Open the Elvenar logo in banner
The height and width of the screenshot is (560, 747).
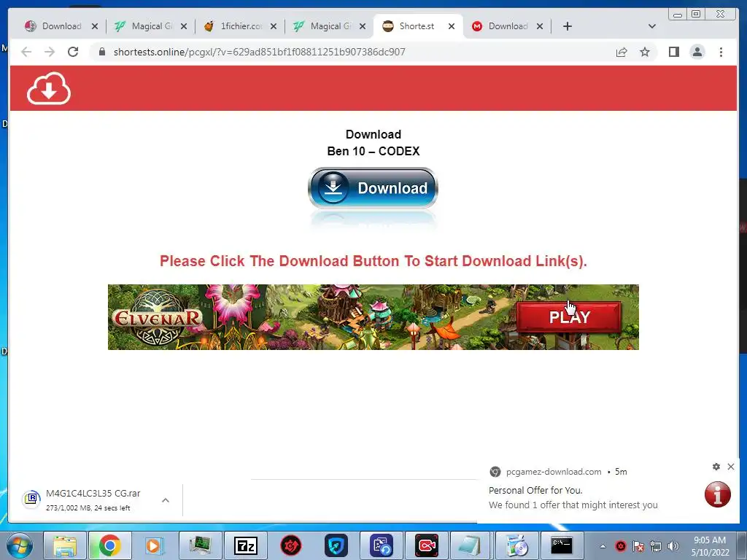coord(158,317)
